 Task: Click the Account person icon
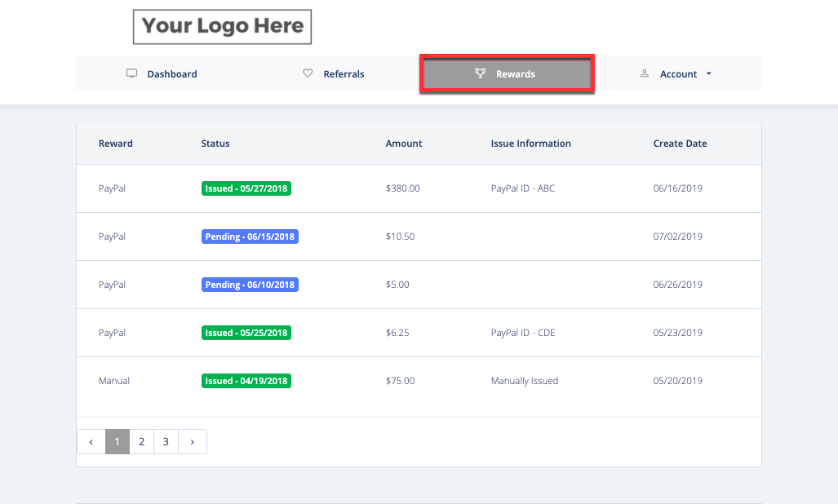tap(645, 73)
